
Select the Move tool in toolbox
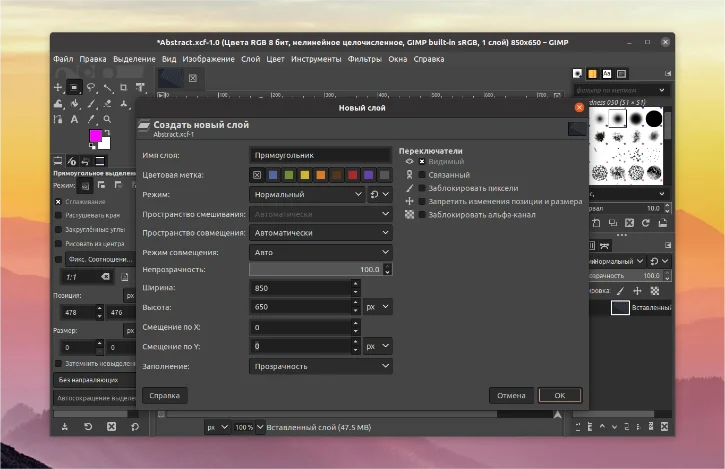click(58, 87)
